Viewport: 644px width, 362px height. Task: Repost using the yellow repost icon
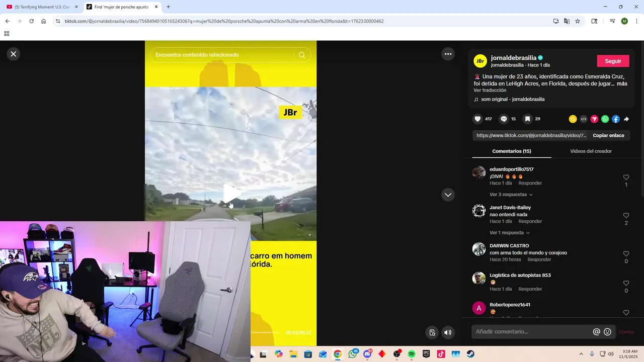coord(573,119)
